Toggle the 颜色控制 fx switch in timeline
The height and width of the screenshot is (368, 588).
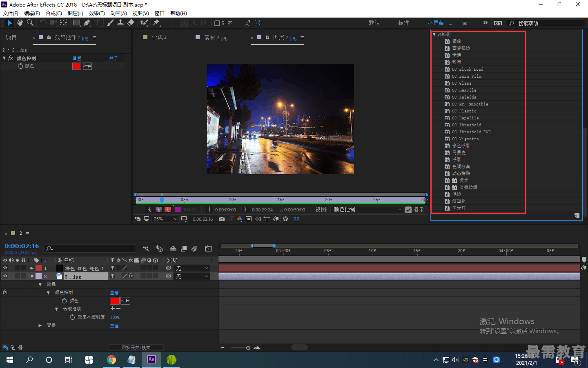[x=5, y=292]
